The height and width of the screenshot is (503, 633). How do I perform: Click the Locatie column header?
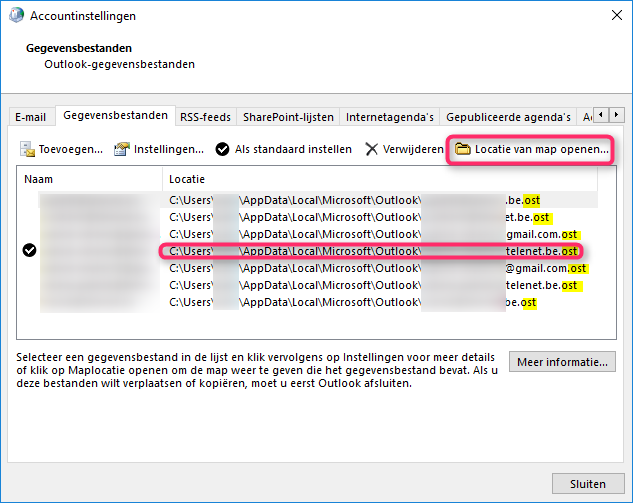pos(379,179)
